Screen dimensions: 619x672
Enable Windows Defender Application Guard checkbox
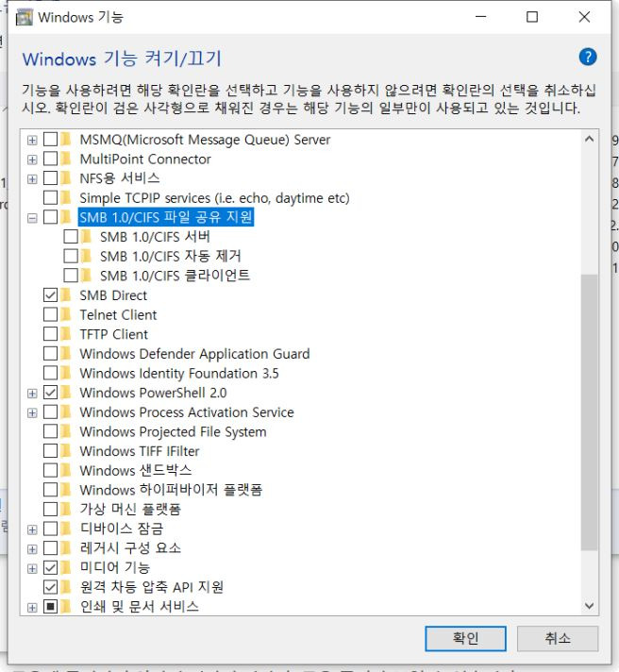coord(50,353)
